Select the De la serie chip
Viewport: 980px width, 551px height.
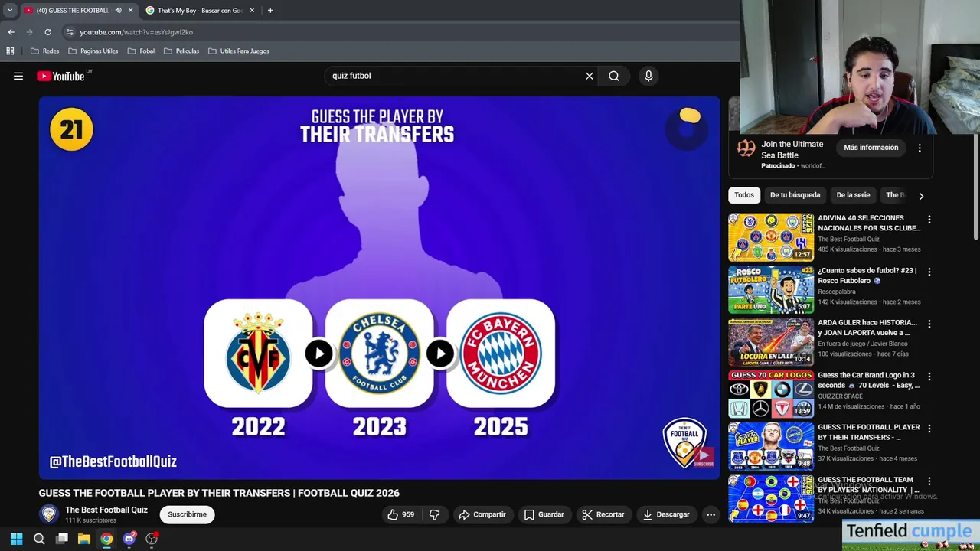tap(853, 195)
